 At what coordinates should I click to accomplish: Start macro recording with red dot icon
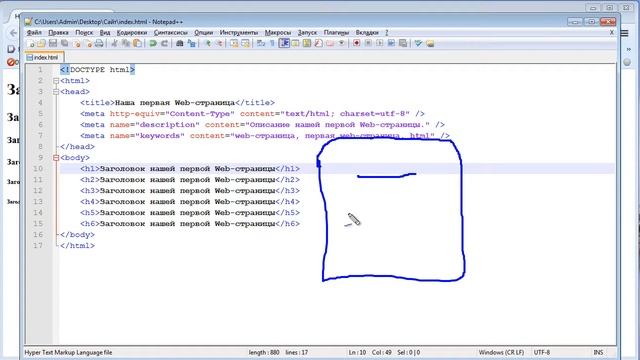click(356, 43)
